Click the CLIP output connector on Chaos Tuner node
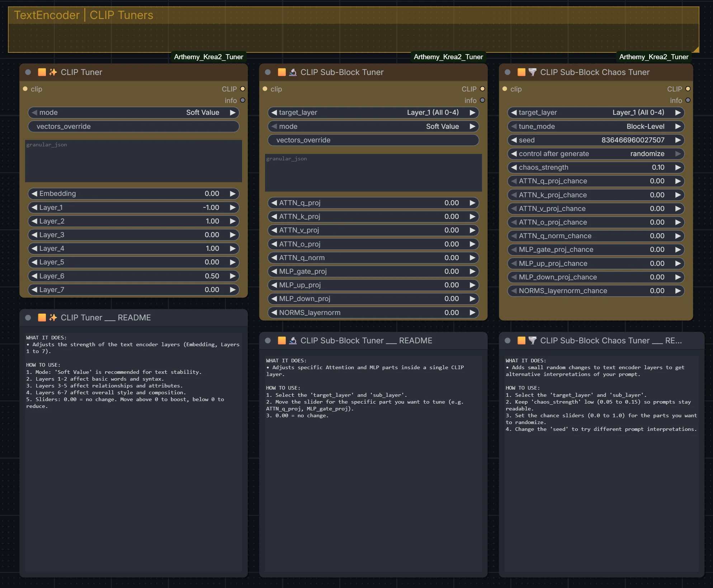Viewport: 713px width, 588px height. [688, 89]
